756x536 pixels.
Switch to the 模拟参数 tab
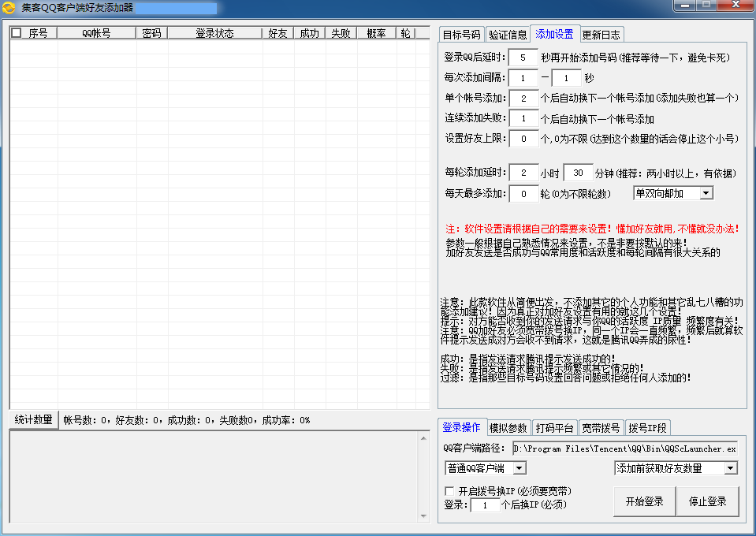[x=508, y=428]
